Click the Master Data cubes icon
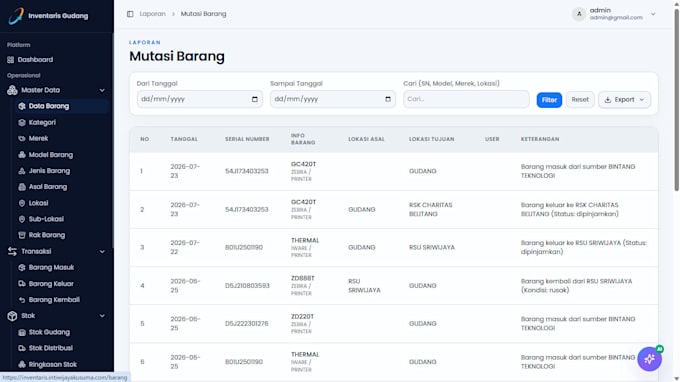The width and height of the screenshot is (680, 382). point(12,90)
